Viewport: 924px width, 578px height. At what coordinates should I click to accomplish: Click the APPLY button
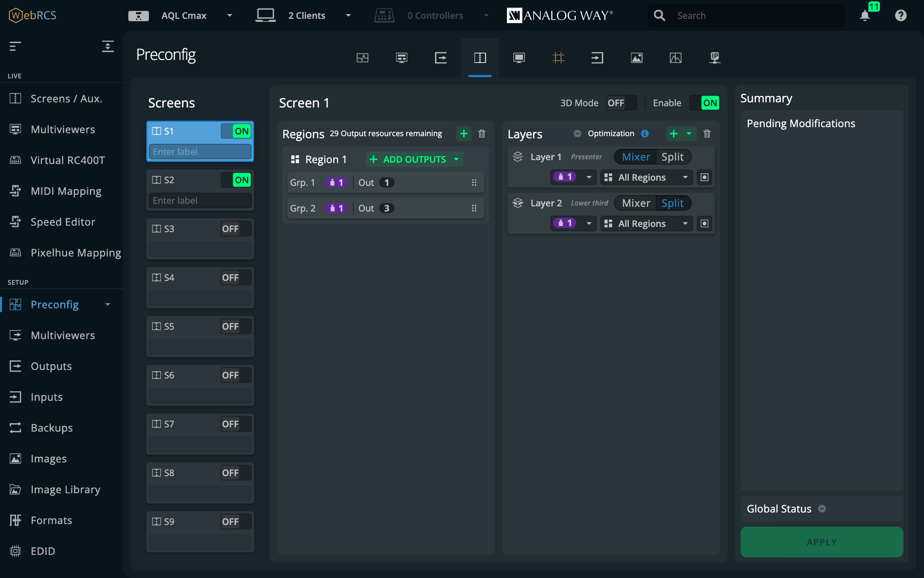click(x=822, y=542)
